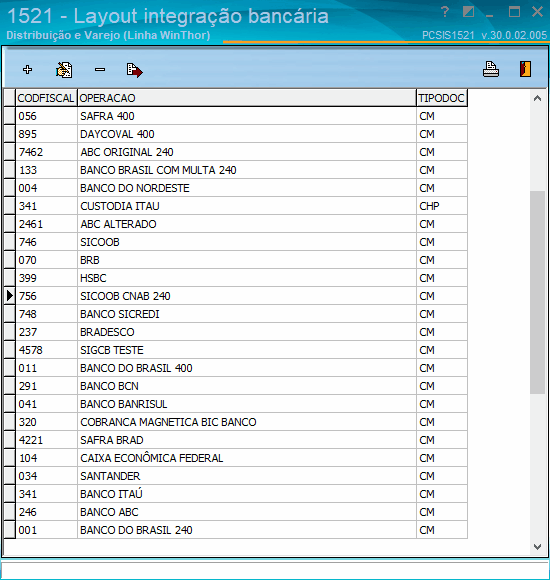Click the minus icon to delete layout
The width and height of the screenshot is (550, 580).
100,69
